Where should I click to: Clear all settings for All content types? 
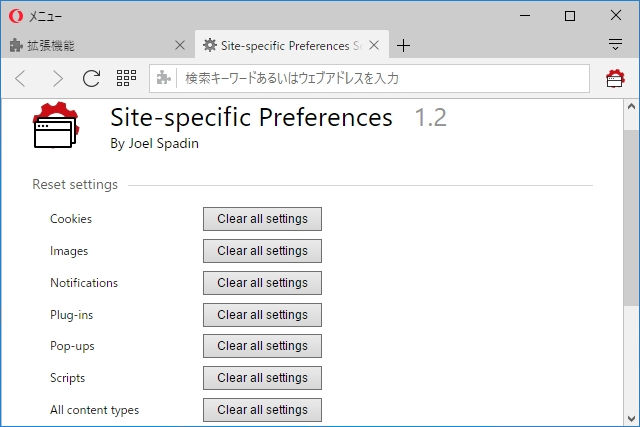tap(262, 410)
